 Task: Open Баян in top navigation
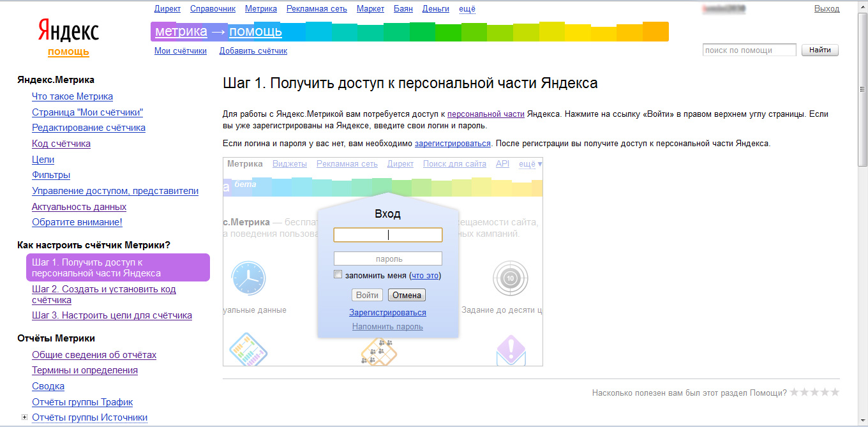pos(403,9)
